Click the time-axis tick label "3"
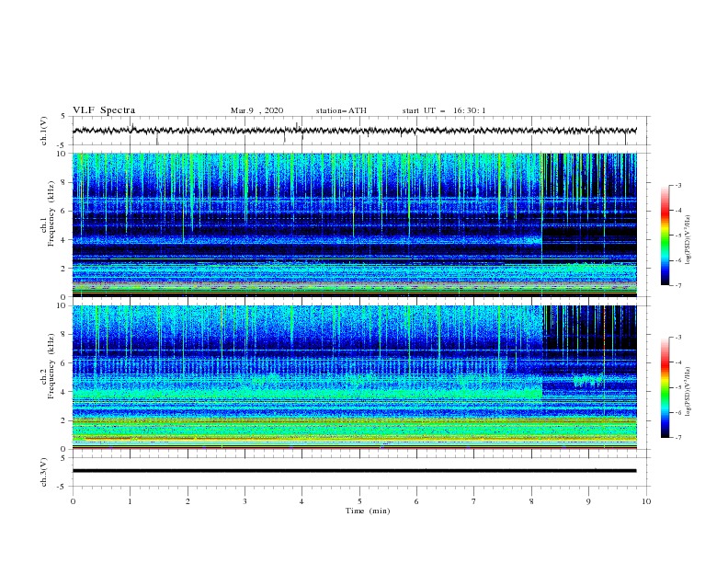The height and width of the screenshot is (563, 728). click(245, 501)
